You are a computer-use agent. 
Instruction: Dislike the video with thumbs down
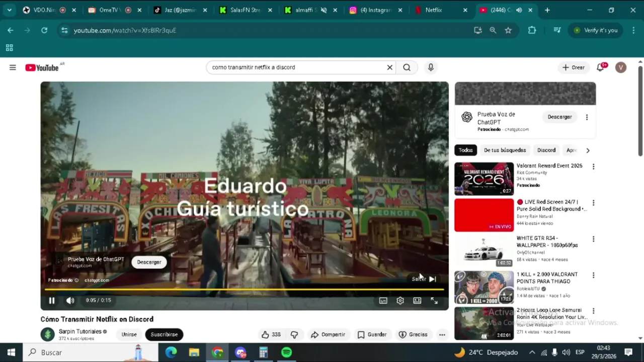[294, 334]
